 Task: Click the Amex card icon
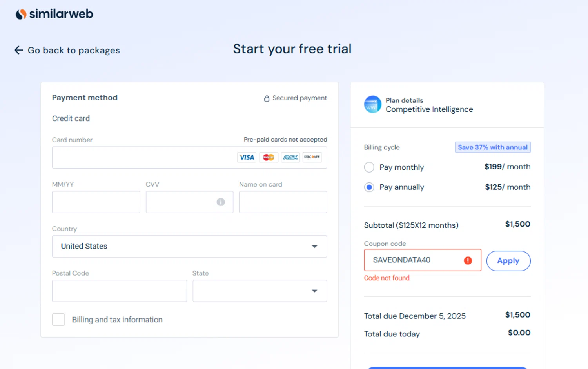tap(290, 157)
